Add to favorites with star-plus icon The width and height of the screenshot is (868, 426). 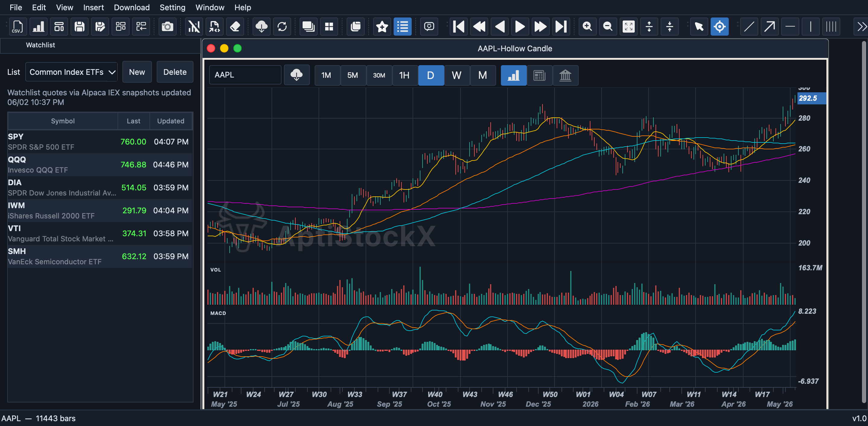tap(382, 26)
